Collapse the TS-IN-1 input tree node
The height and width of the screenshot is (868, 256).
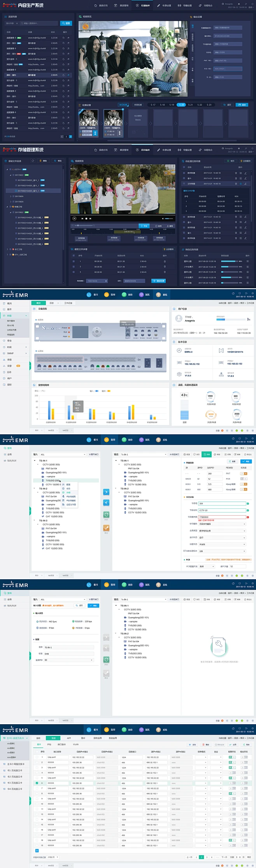[35, 460]
